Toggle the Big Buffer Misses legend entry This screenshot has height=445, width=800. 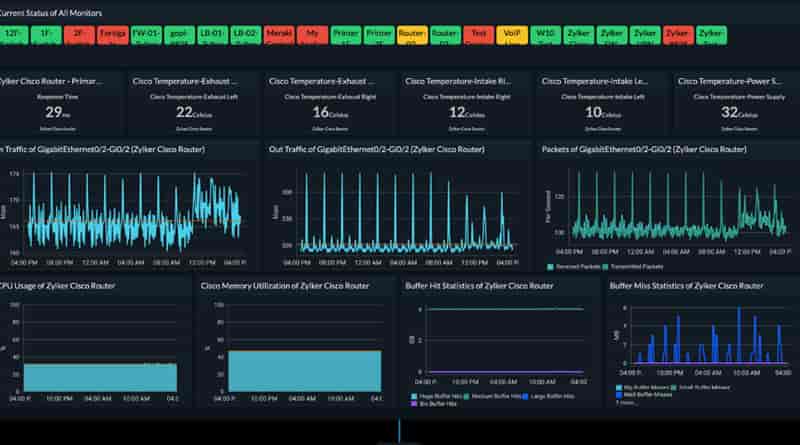click(642, 388)
